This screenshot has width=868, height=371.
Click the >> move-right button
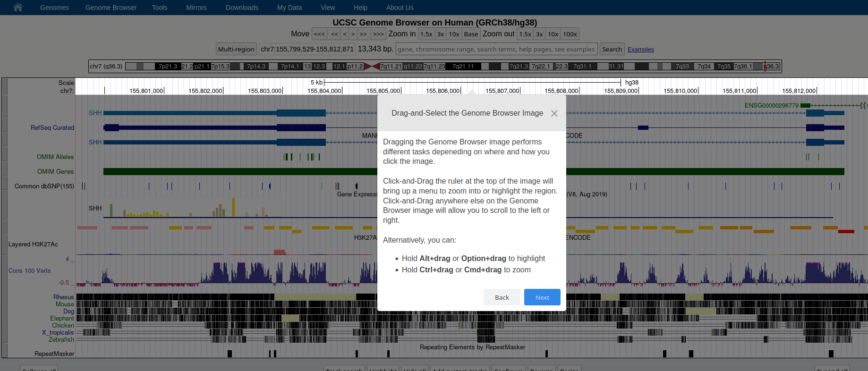click(363, 34)
